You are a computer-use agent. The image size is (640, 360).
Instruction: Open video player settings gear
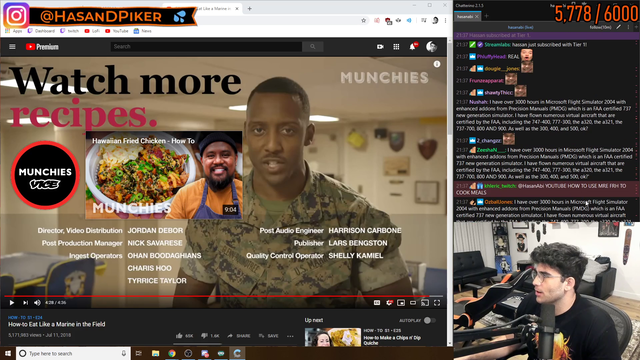coord(389,302)
